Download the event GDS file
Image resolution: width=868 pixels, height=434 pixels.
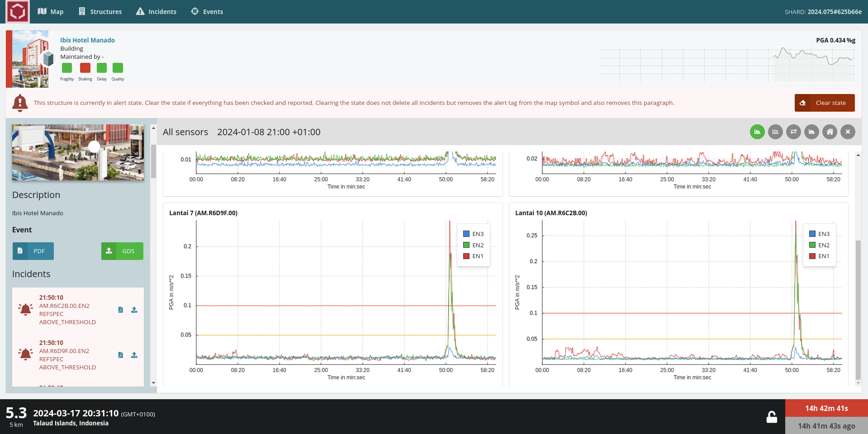(122, 251)
